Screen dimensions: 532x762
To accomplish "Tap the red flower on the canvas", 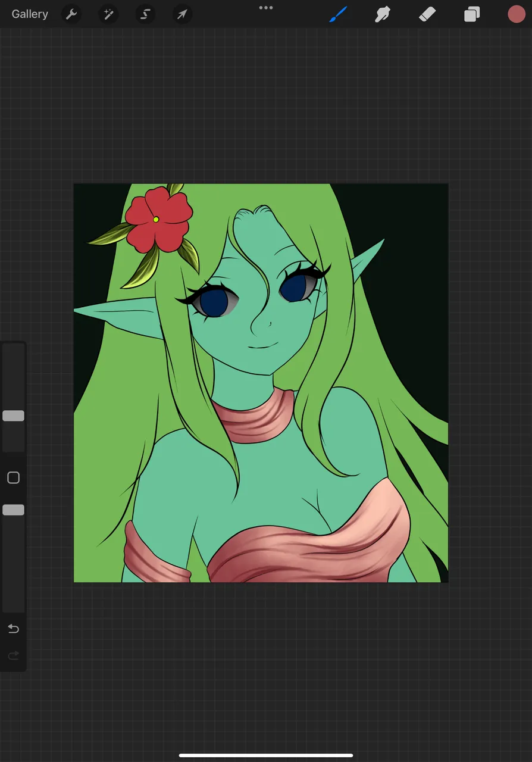I will point(159,219).
